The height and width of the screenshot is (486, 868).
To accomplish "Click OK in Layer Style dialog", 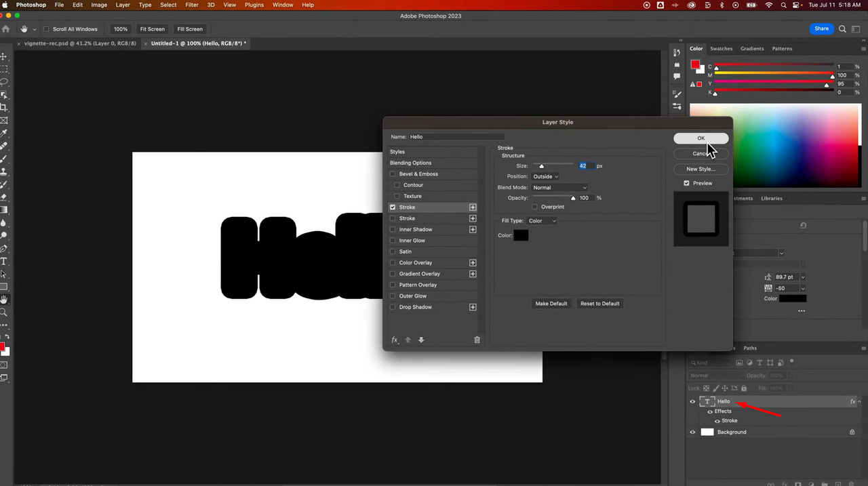I will (x=701, y=138).
